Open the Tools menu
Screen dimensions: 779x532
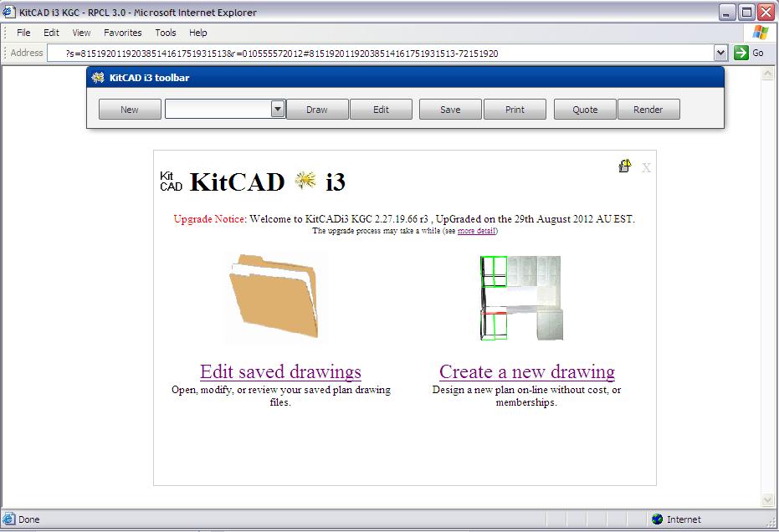[166, 33]
